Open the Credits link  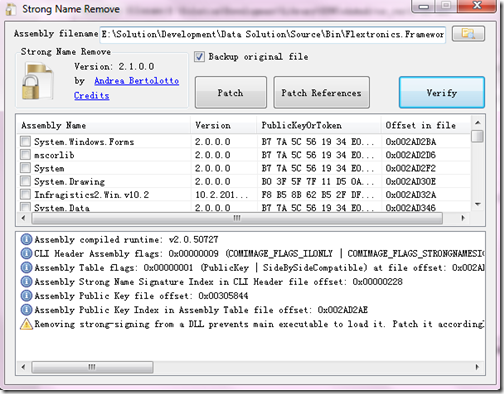coord(92,96)
